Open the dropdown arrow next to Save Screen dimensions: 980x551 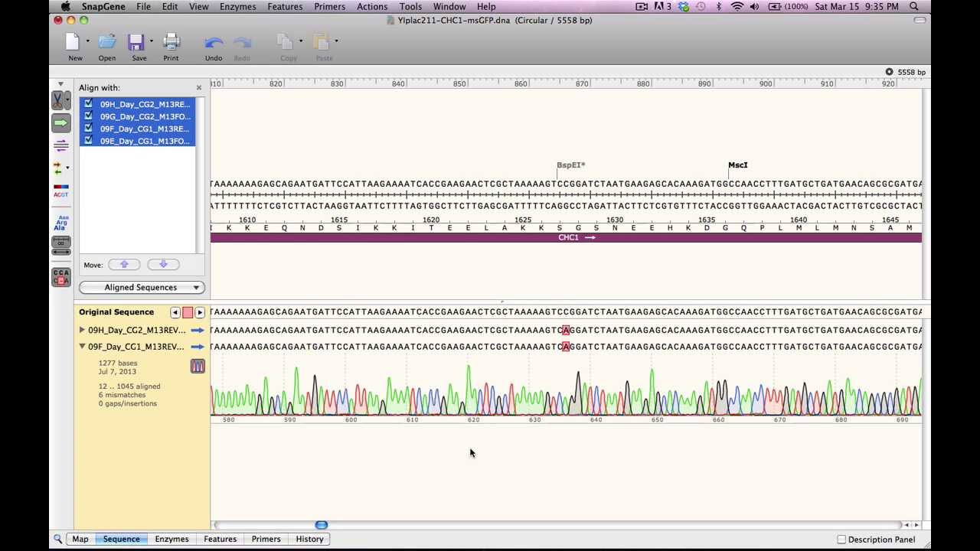coord(151,41)
